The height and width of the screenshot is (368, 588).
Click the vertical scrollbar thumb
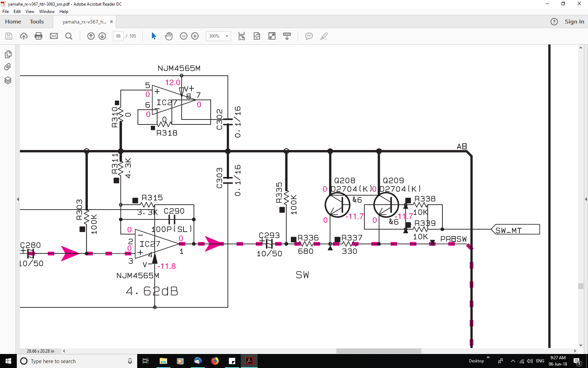point(581,286)
